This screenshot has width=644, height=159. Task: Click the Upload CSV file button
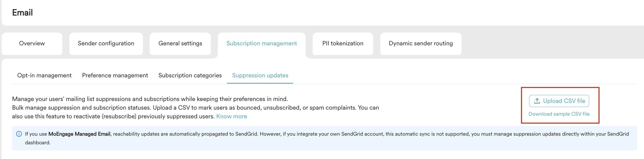(x=559, y=101)
